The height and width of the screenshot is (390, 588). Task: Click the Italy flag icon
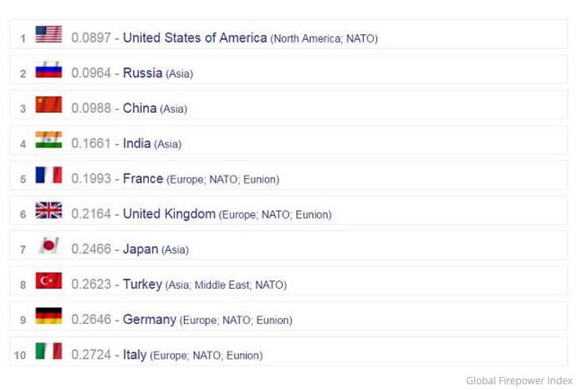click(x=49, y=351)
